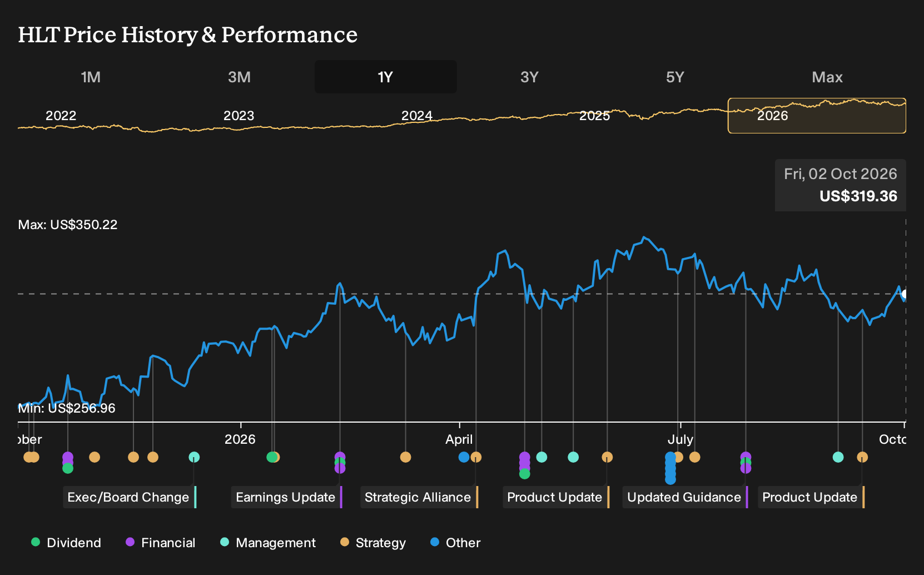Click the orange Strategy marker above rightmost Product Update
This screenshot has width=924, height=575.
point(862,457)
